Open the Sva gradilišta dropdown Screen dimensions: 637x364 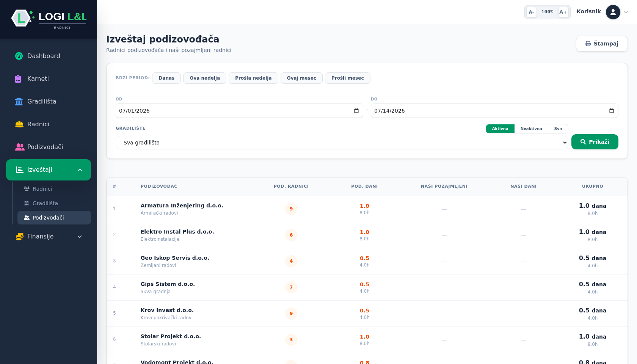tap(342, 143)
